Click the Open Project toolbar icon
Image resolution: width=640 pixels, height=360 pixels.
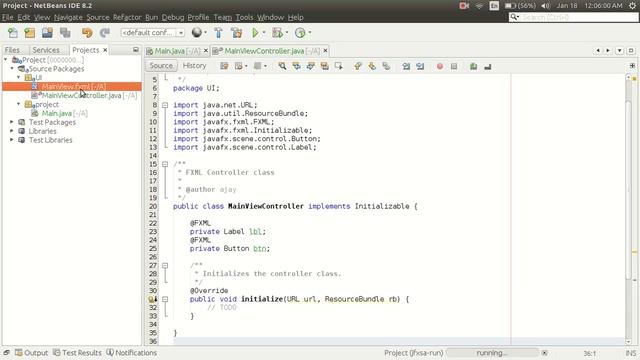point(47,33)
